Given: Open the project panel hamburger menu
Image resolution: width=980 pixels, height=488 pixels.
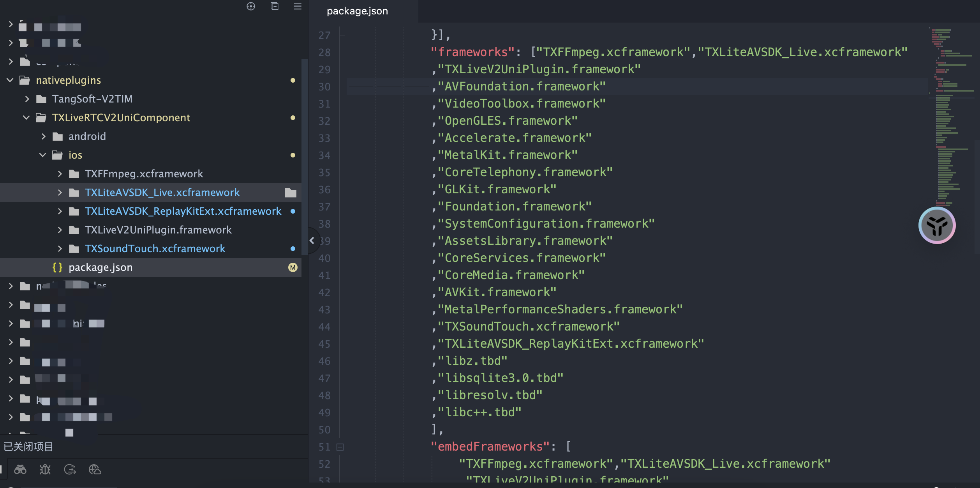Looking at the screenshot, I should [298, 6].
